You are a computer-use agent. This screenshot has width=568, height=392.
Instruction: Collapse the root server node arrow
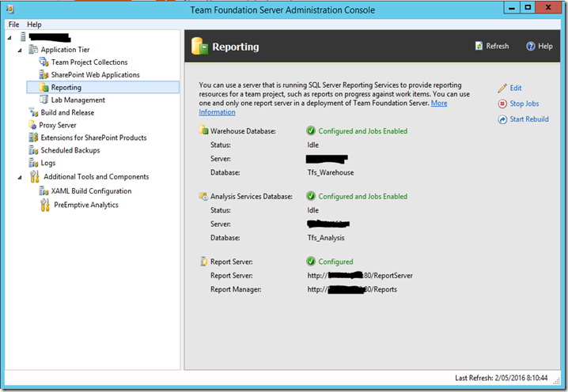point(9,38)
